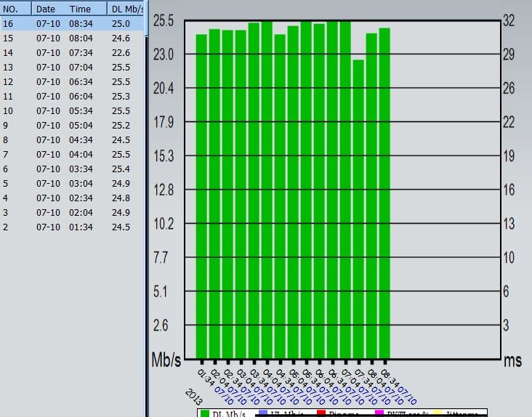Click the lowest green bar for 07:34

pyautogui.click(x=358, y=209)
